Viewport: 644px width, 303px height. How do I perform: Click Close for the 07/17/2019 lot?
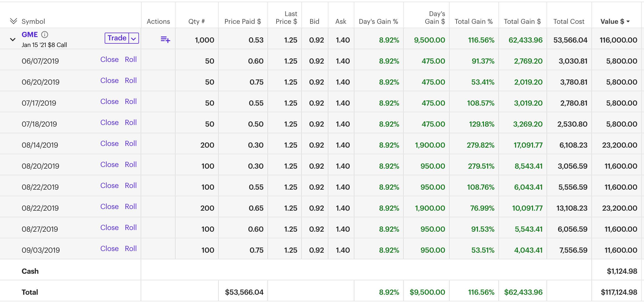click(x=109, y=101)
